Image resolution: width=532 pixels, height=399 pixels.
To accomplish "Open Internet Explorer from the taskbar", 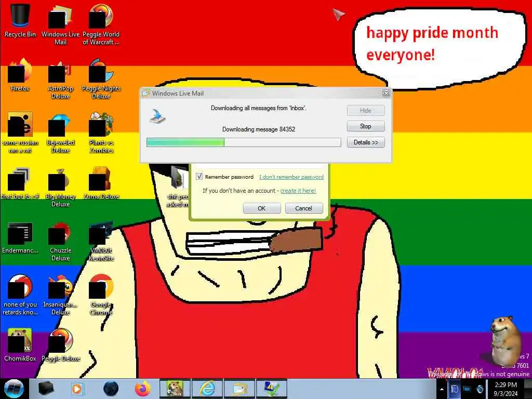I will [207, 389].
